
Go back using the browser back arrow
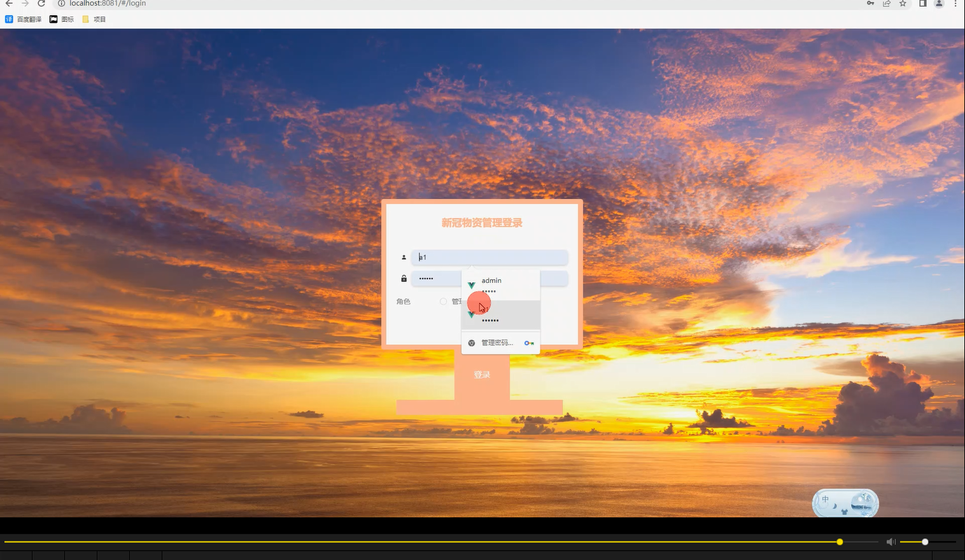[9, 3]
